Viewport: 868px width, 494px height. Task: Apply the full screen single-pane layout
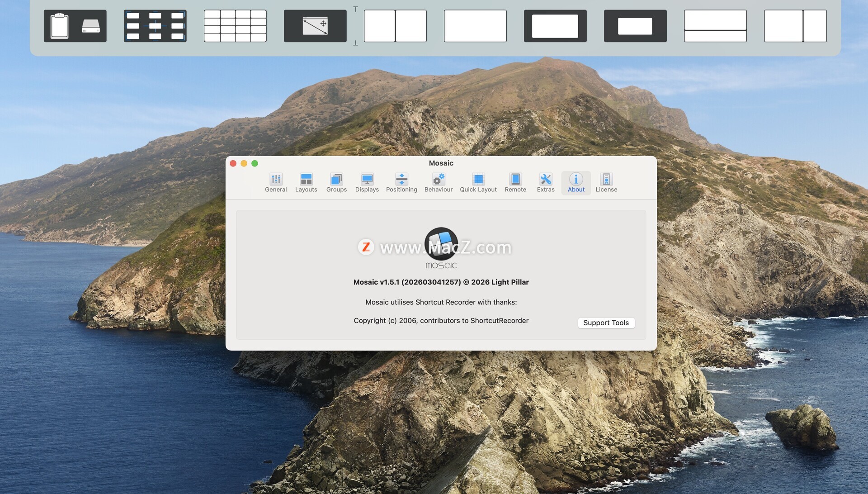click(x=475, y=26)
